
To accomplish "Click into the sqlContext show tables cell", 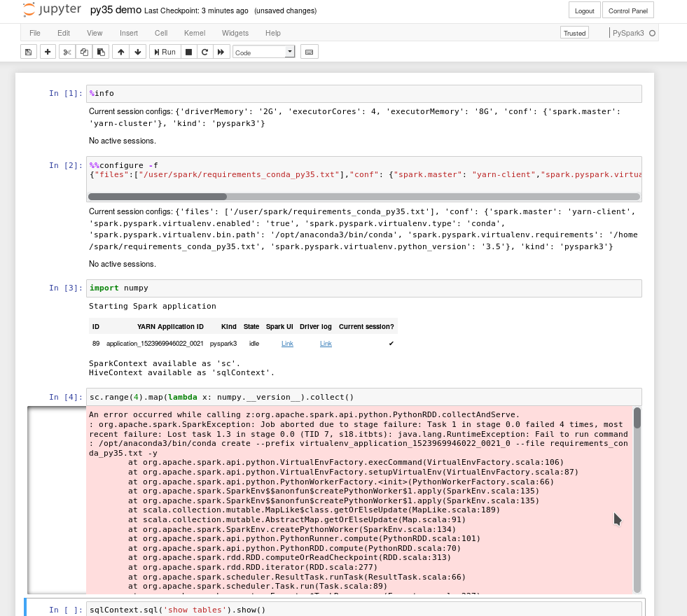I will pos(363,610).
